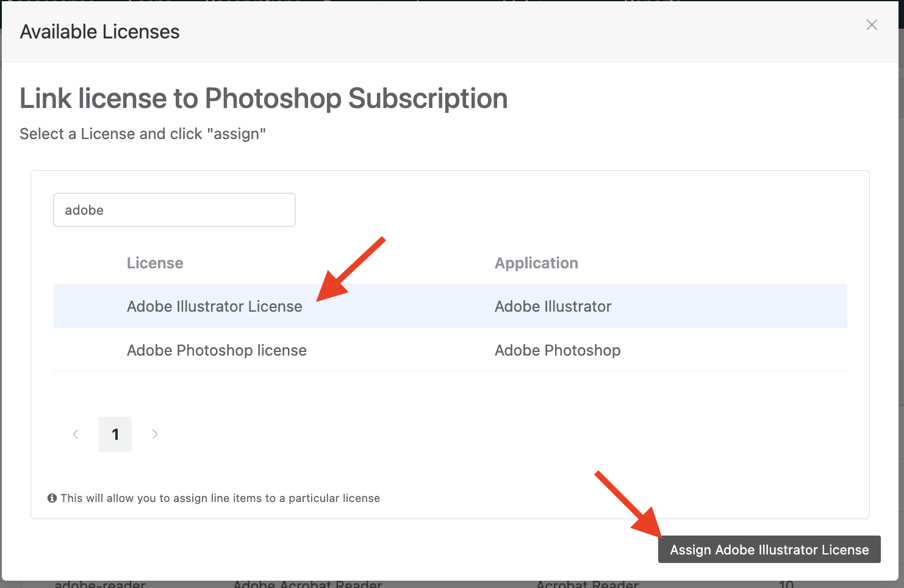
Task: Select page 1 in pagination
Action: tap(115, 434)
